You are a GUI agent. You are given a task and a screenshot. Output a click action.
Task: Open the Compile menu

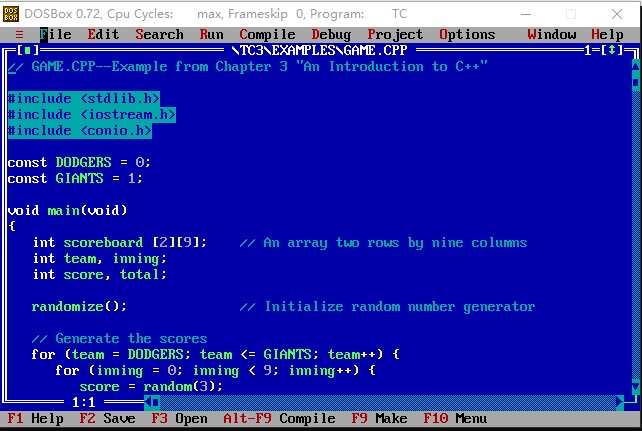click(x=267, y=34)
